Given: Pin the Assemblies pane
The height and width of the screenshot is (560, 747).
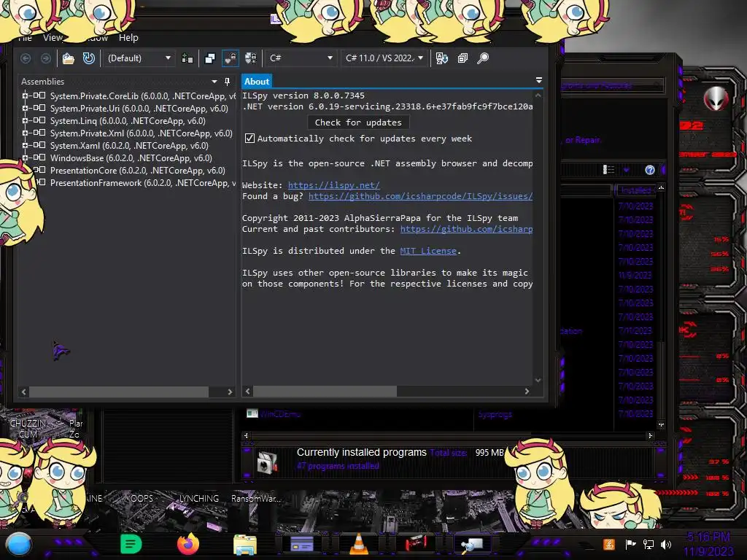Looking at the screenshot, I should click(228, 82).
